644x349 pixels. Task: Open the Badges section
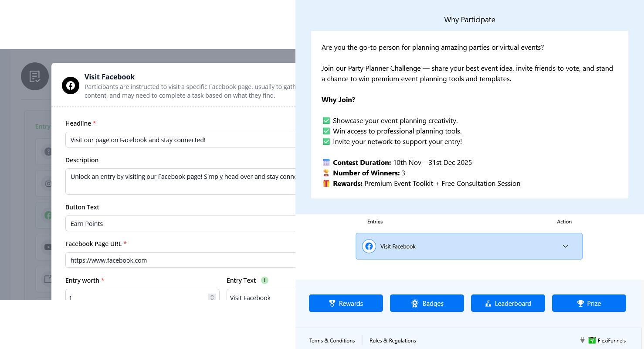pos(427,303)
